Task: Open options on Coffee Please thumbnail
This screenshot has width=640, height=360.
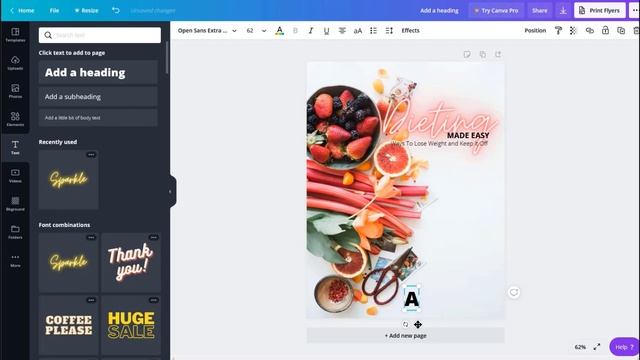Action: [91, 300]
